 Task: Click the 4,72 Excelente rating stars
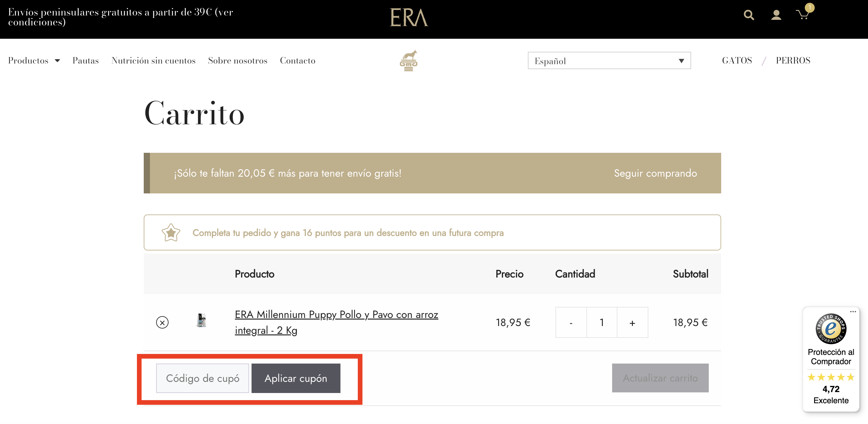pos(831,377)
